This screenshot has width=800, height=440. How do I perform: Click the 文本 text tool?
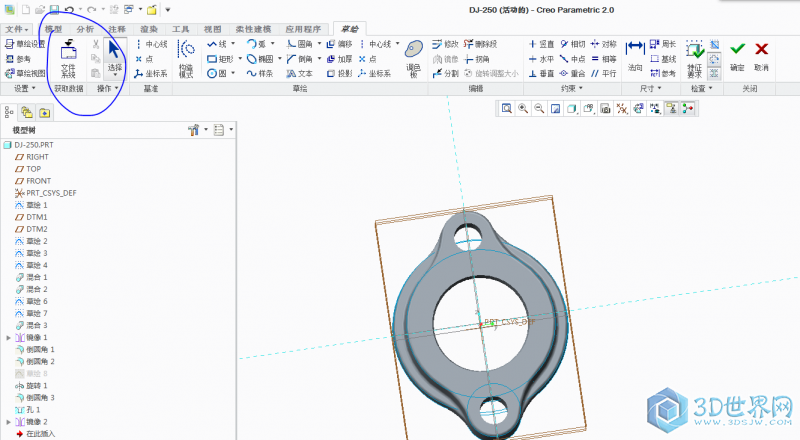click(299, 74)
